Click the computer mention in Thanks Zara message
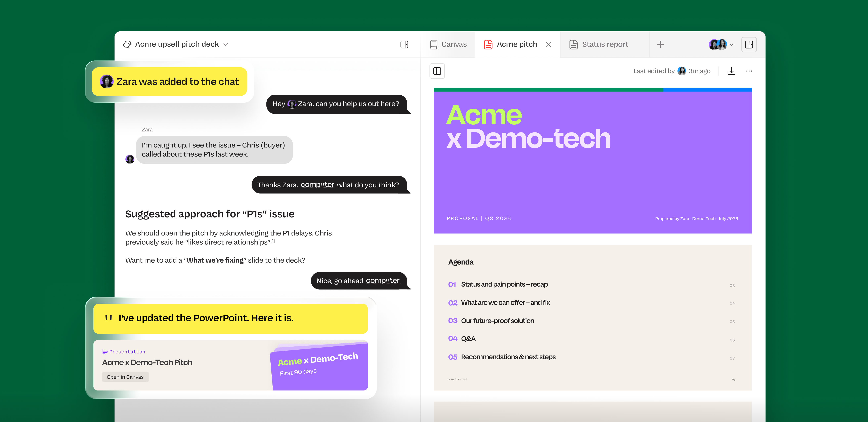This screenshot has height=422, width=868. click(x=317, y=185)
